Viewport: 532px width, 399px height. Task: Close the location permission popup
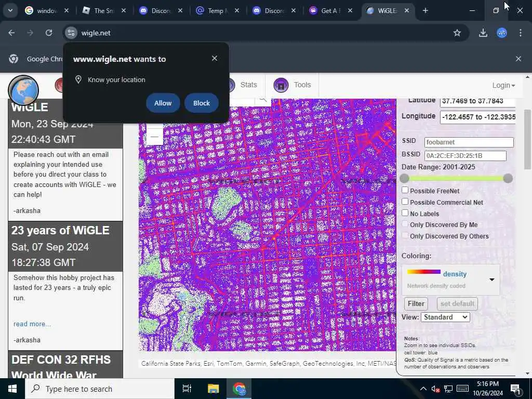[x=215, y=58]
